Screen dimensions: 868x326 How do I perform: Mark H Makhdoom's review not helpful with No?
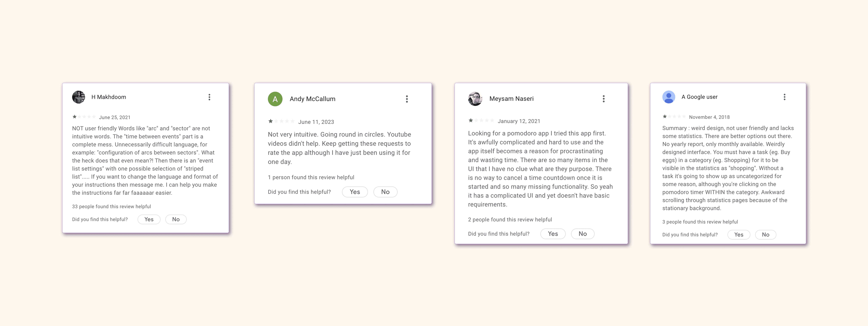[176, 219]
